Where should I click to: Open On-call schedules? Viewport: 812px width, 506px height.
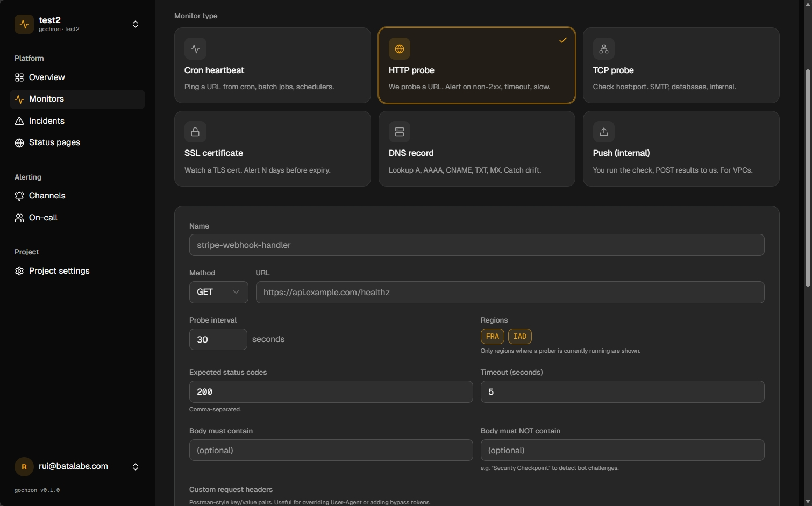[x=77, y=218]
